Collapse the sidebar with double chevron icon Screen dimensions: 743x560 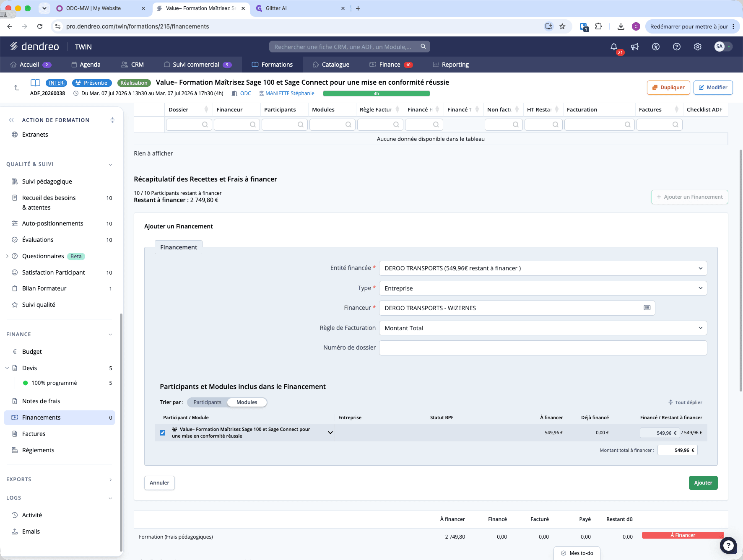[11, 120]
